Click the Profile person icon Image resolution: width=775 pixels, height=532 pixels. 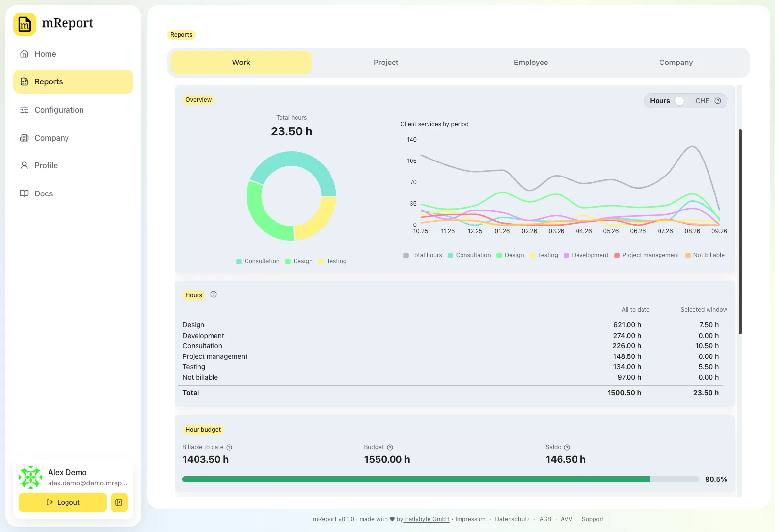click(x=24, y=165)
